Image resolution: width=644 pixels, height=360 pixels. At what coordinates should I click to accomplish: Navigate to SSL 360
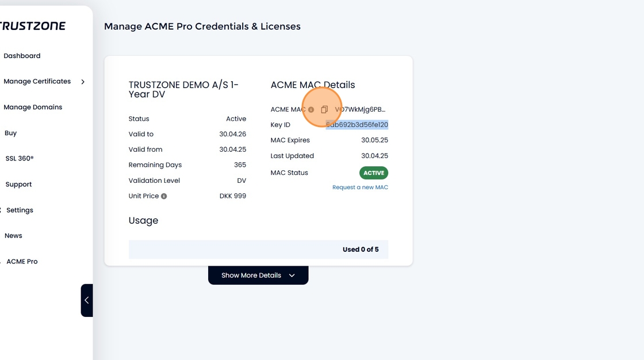point(20,159)
